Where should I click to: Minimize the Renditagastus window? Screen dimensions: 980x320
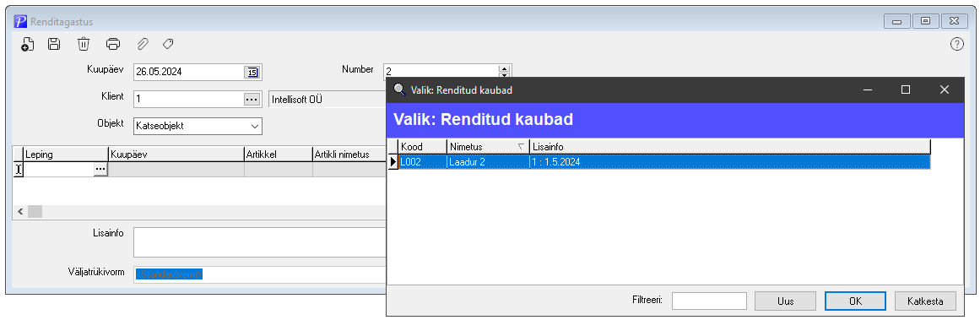click(x=897, y=21)
